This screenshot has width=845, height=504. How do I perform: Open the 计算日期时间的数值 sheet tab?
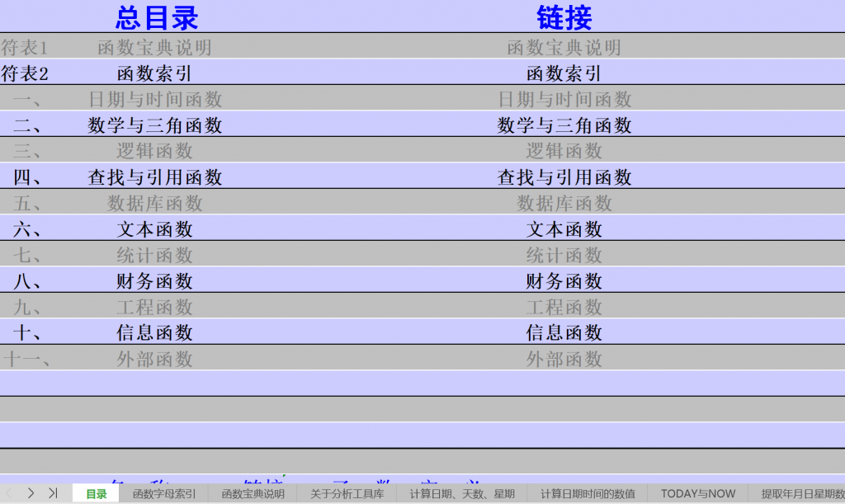click(x=588, y=494)
